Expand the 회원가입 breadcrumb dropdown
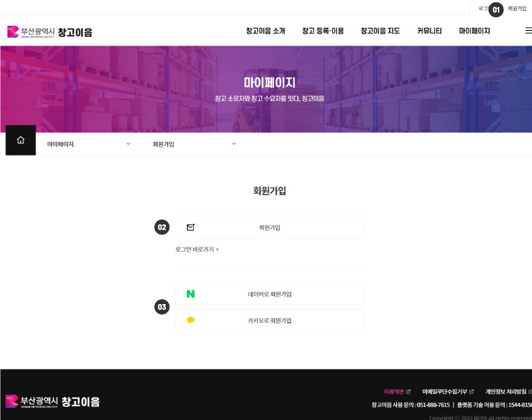 [x=194, y=144]
